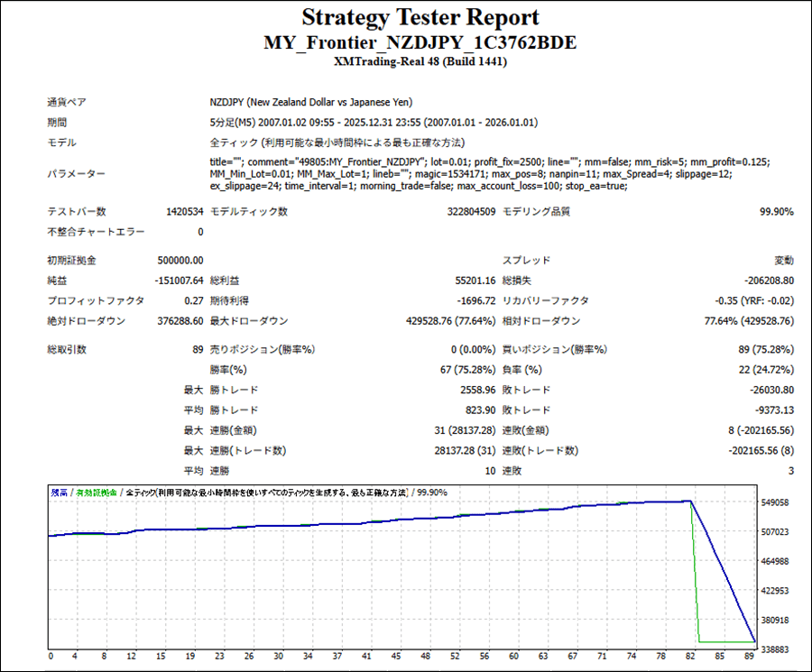The image size is (812, 672).
Task: Select the MY_Frontier_NZDJPY_1C3762BDE expert name heading
Action: (420, 42)
